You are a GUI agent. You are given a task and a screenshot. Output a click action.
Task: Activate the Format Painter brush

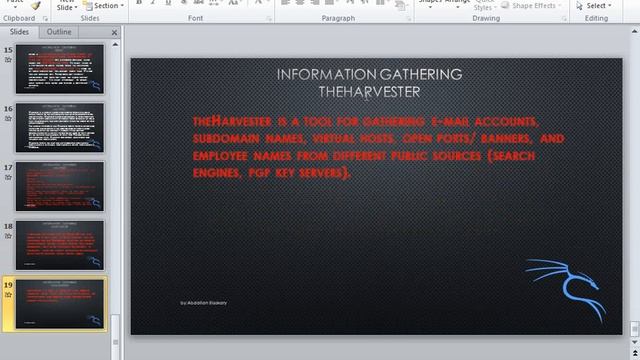36,5
